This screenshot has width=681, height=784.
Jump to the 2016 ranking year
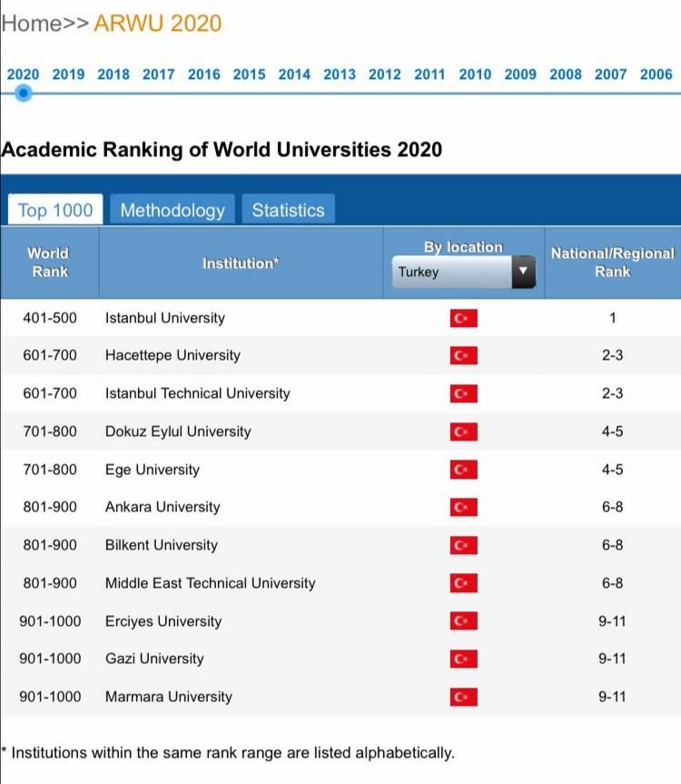tap(204, 74)
